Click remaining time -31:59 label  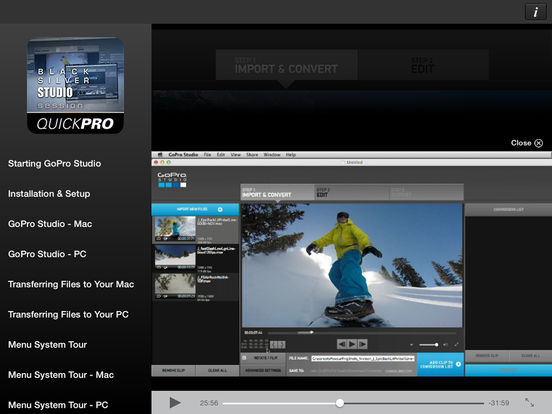tap(499, 403)
